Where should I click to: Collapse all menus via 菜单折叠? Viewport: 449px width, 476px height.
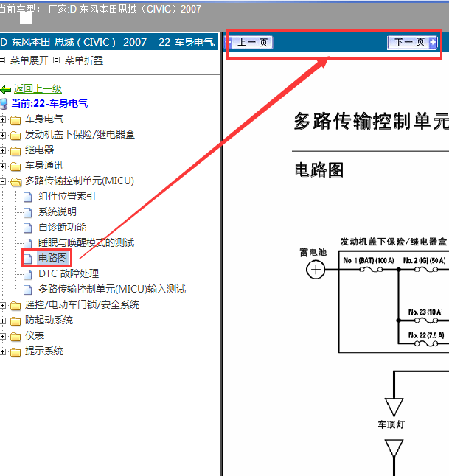[84, 60]
